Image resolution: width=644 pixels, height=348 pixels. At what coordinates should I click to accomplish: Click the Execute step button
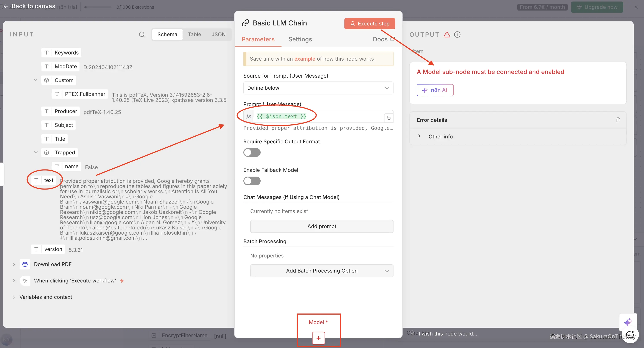370,24
